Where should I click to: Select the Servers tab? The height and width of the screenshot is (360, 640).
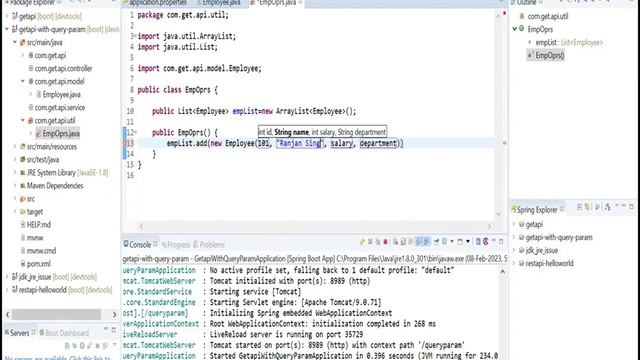(19, 333)
